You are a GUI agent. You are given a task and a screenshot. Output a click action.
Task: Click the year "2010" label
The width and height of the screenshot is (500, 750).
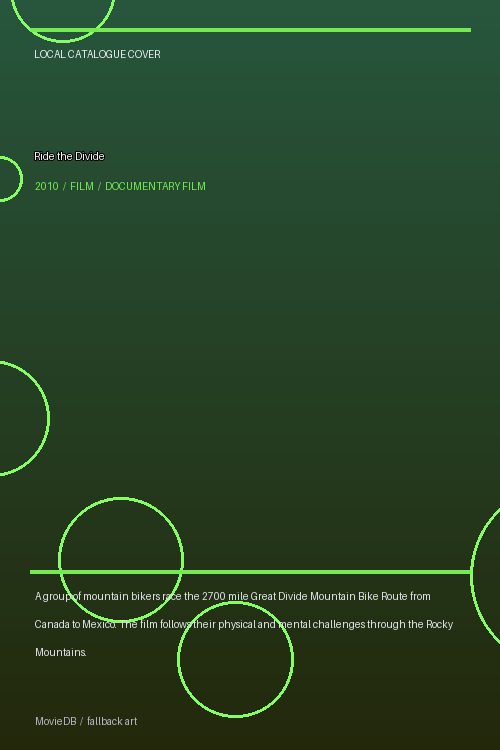tap(46, 187)
